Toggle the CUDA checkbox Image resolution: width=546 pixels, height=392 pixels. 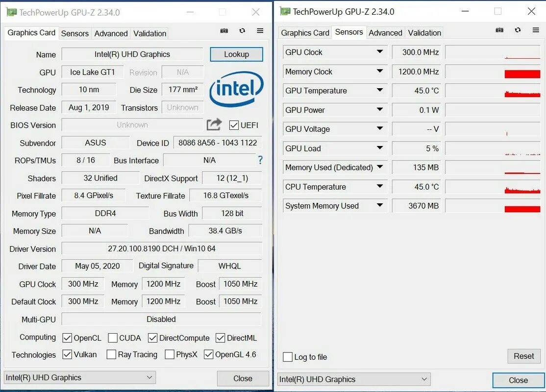tap(112, 338)
